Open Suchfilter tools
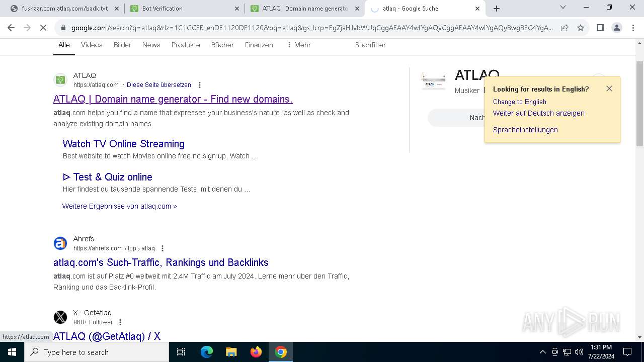The width and height of the screenshot is (644, 362). tap(370, 45)
